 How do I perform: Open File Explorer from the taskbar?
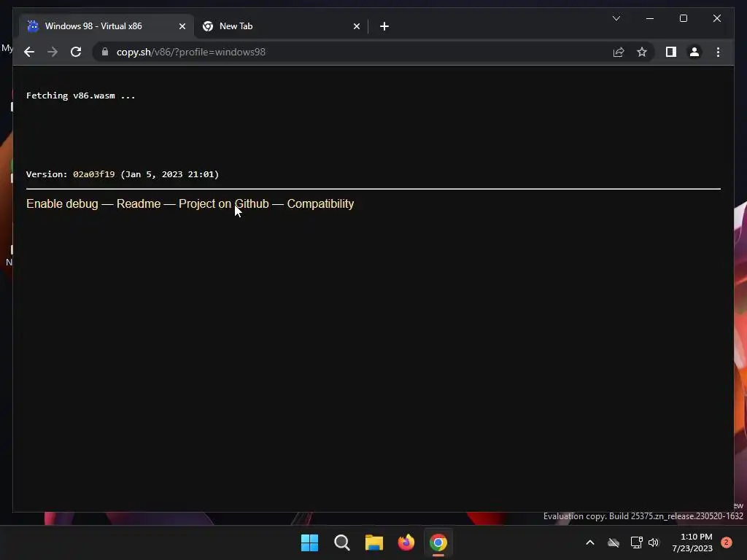[374, 542]
